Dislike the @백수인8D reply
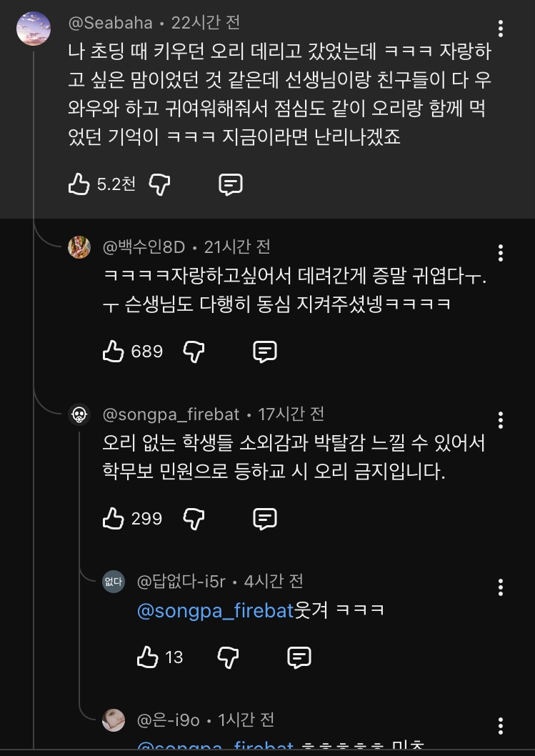The width and height of the screenshot is (535, 756). (x=194, y=352)
